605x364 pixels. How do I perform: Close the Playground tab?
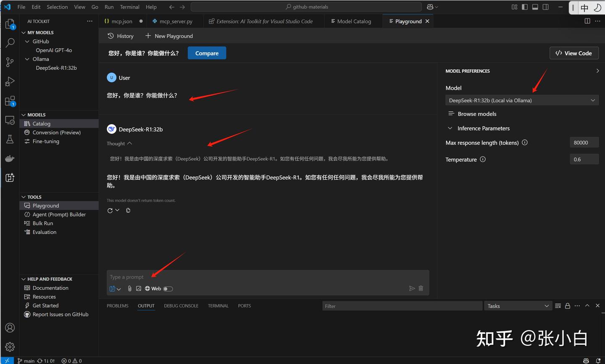pos(427,21)
